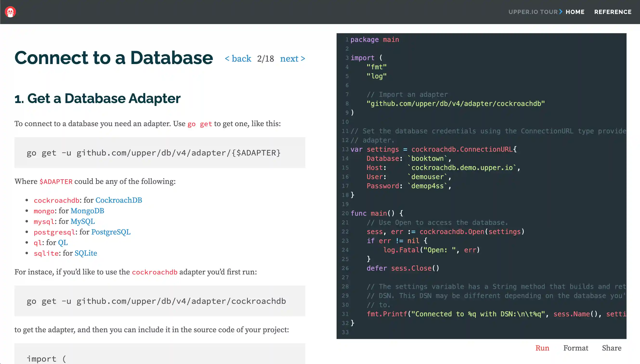Click the blue chevron after UPPER.IO TOUR
The height and width of the screenshot is (364, 640).
(x=561, y=12)
